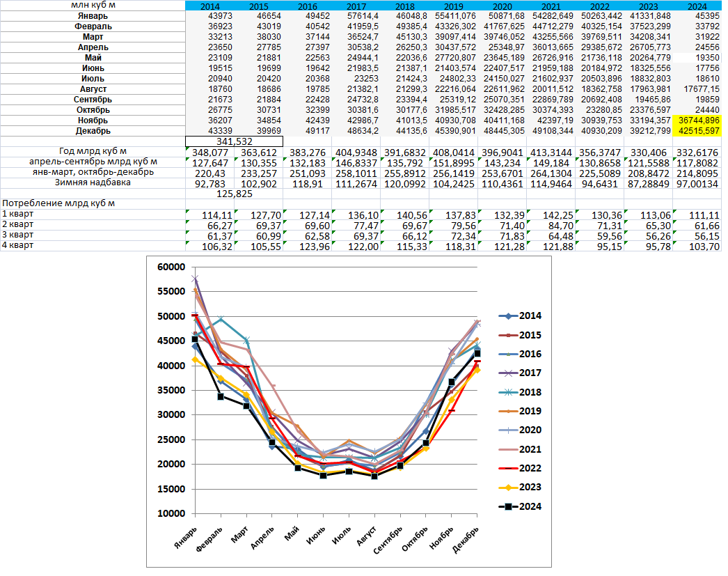Screen dimensions: 728x576
Task: Select the "Потребление млрд куб м" label cell
Action: click(58, 203)
